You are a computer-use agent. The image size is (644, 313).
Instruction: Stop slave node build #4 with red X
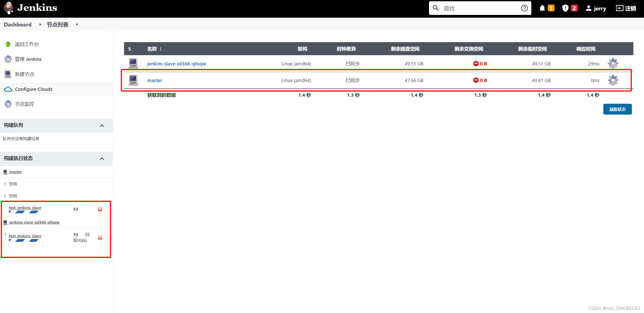click(x=100, y=238)
